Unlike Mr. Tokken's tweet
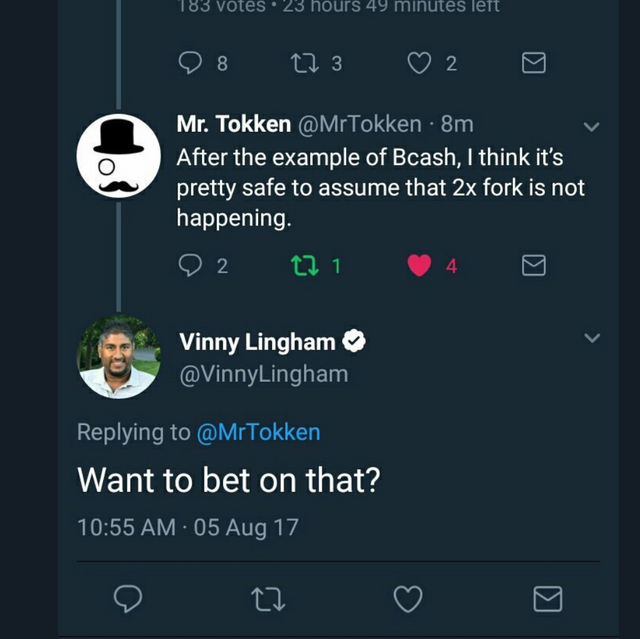 click(420, 265)
